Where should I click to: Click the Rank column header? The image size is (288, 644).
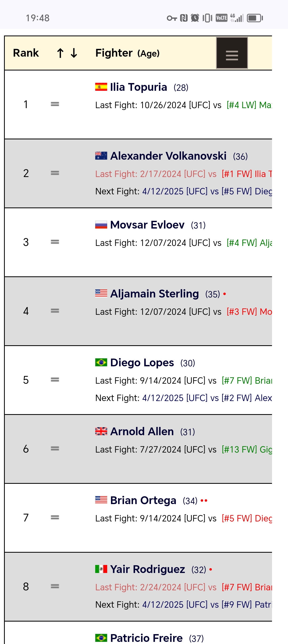[26, 53]
